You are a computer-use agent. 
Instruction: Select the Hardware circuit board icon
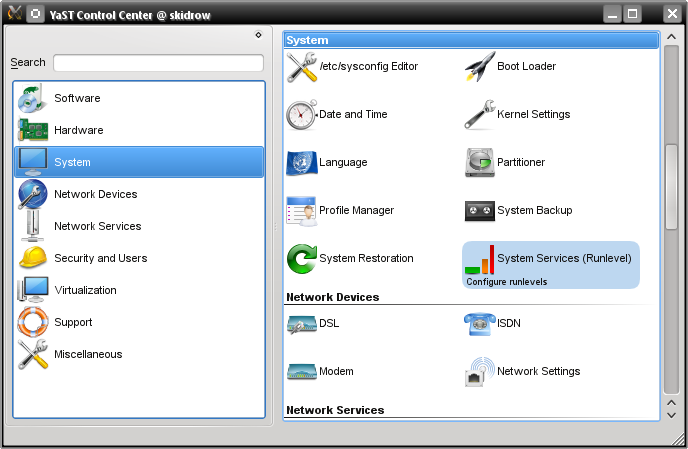(32, 130)
